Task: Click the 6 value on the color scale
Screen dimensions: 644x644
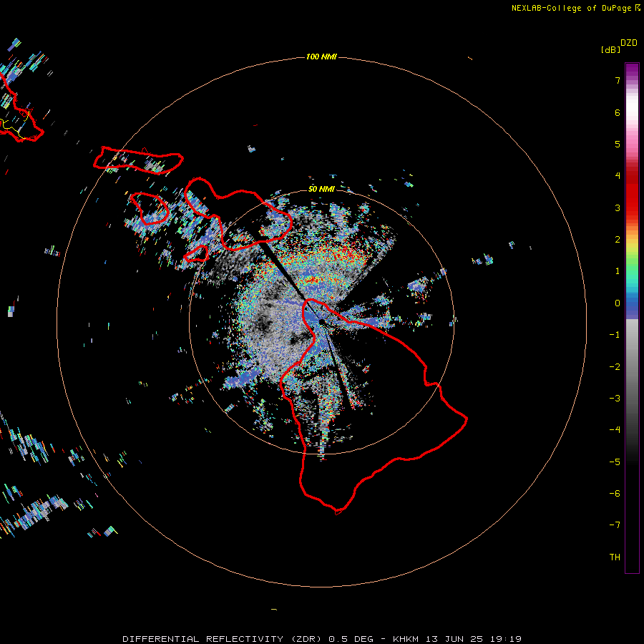Action: pyautogui.click(x=618, y=112)
